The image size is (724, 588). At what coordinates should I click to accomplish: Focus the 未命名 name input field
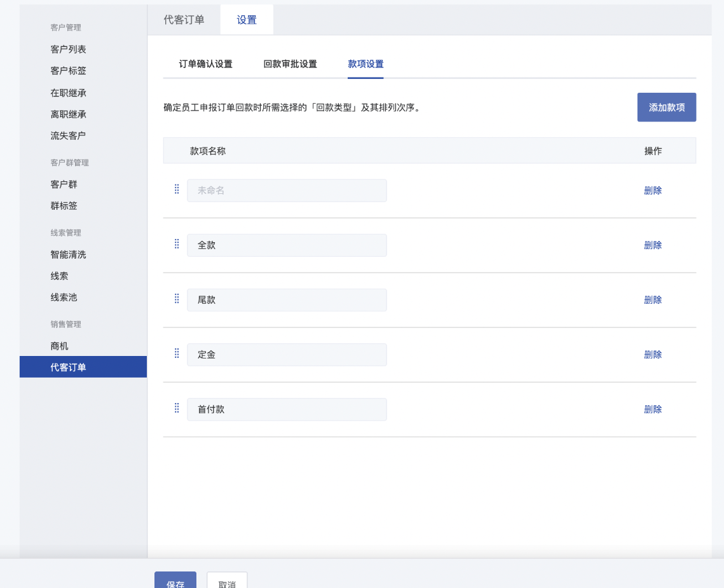(x=287, y=190)
